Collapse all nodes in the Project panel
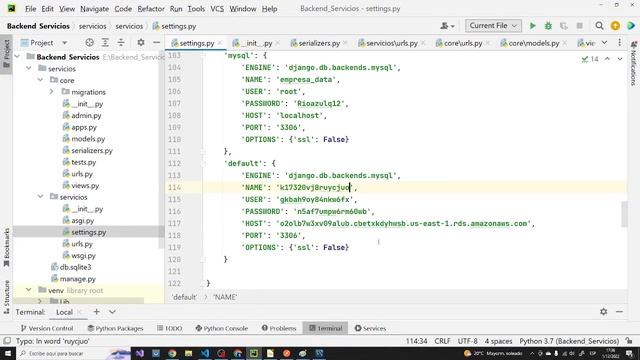640x360 pixels. click(121, 42)
